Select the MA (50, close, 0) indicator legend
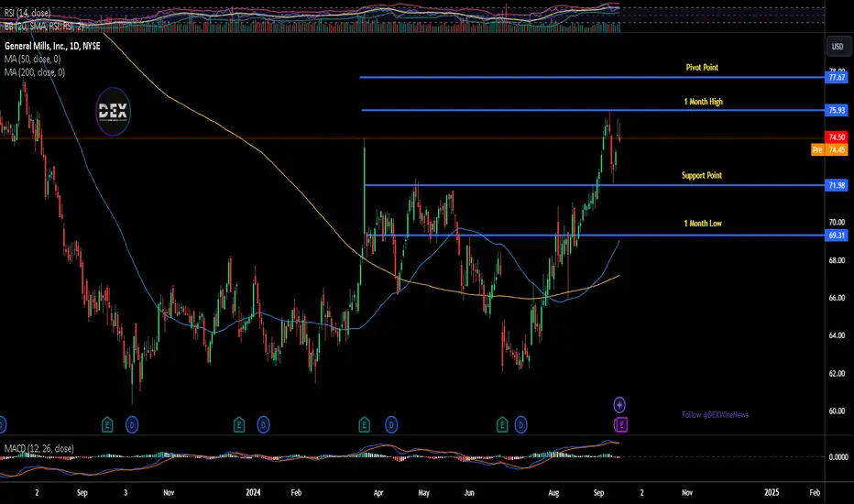 pos(33,59)
